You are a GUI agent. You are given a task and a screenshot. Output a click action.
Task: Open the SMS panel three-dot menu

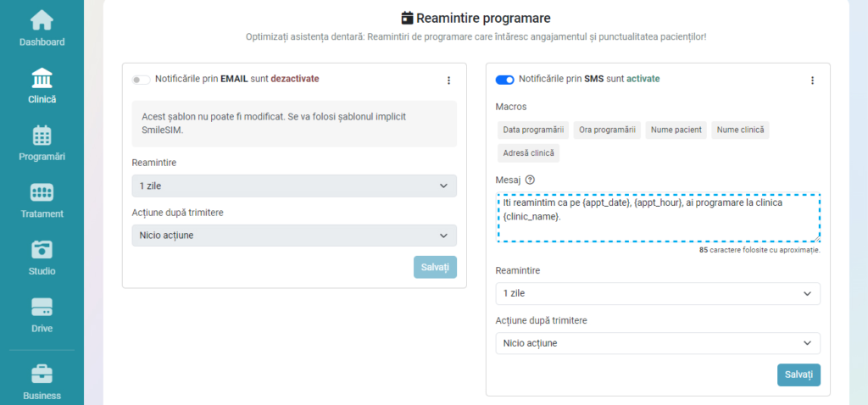(812, 80)
